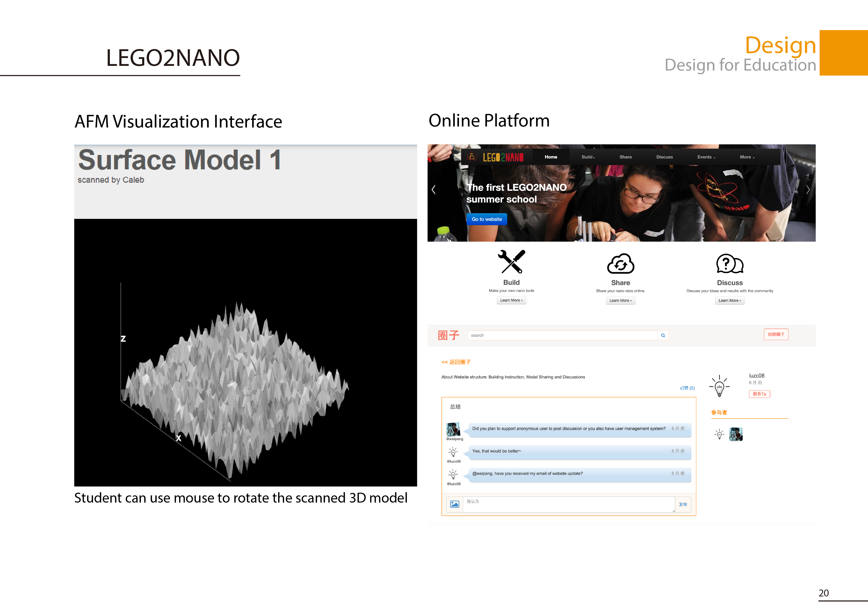Click participant photo avatar under 参与者
This screenshot has height=614, width=868.
coord(736,434)
